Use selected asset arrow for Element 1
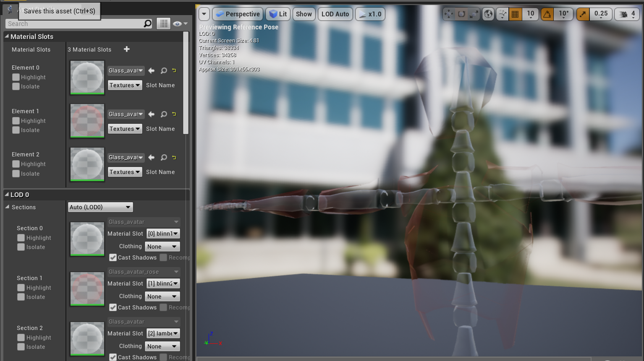This screenshot has width=644, height=361. (x=152, y=114)
